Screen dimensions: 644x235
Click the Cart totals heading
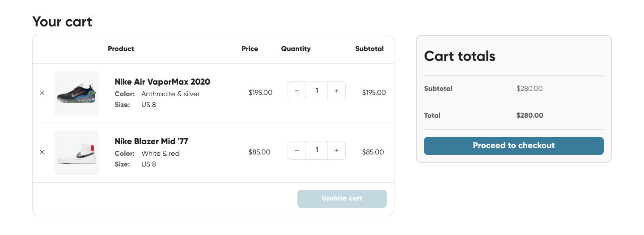[x=460, y=56]
